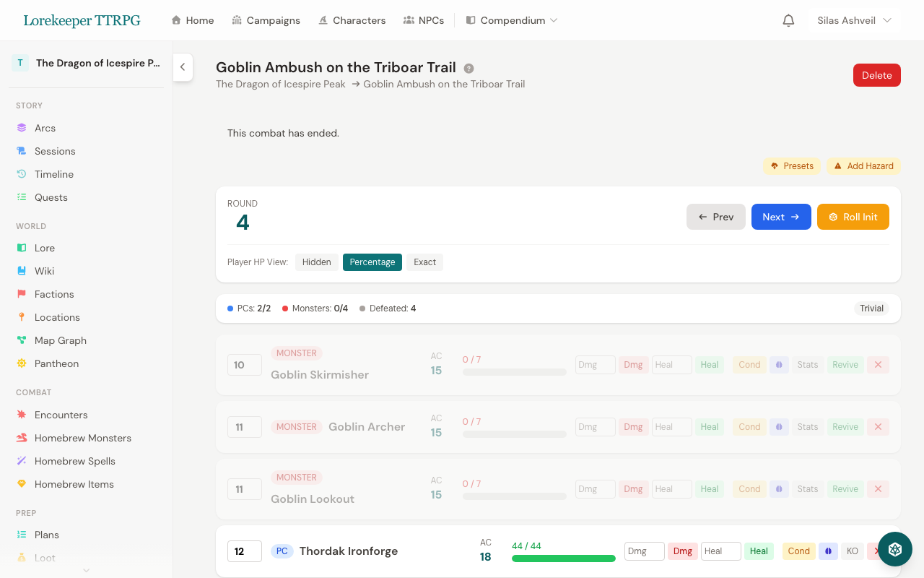Image resolution: width=924 pixels, height=578 pixels.
Task: Click the brain icon on Goblin Skirmisher's row
Action: (779, 365)
